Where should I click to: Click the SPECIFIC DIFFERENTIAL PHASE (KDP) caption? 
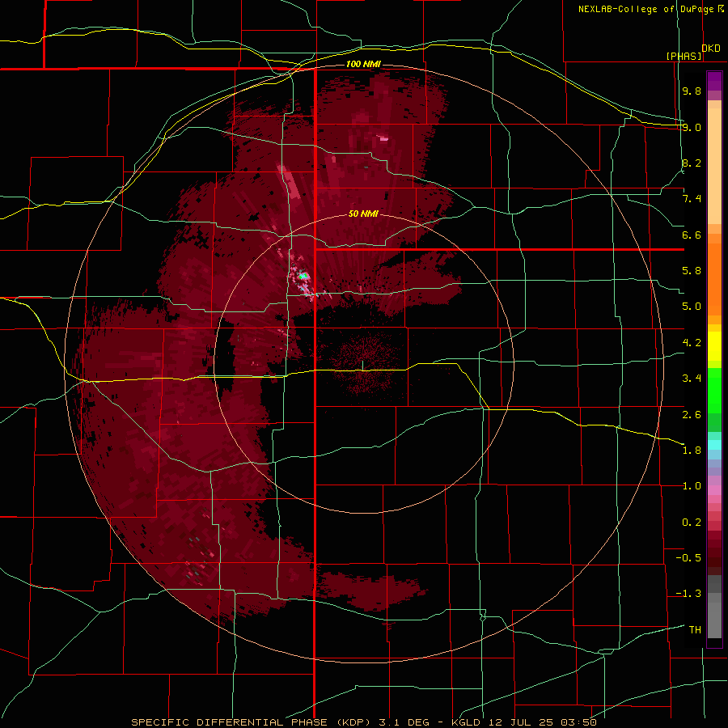pos(253,722)
